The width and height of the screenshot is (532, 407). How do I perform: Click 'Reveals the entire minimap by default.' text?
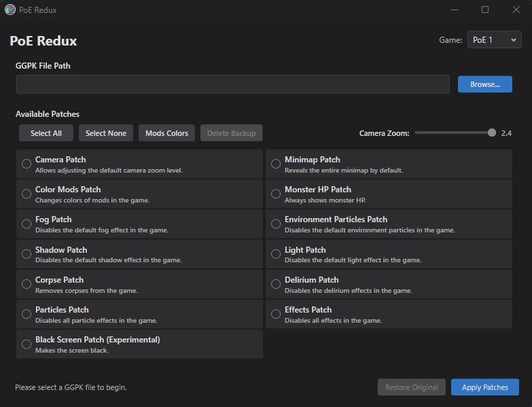pyautogui.click(x=344, y=171)
